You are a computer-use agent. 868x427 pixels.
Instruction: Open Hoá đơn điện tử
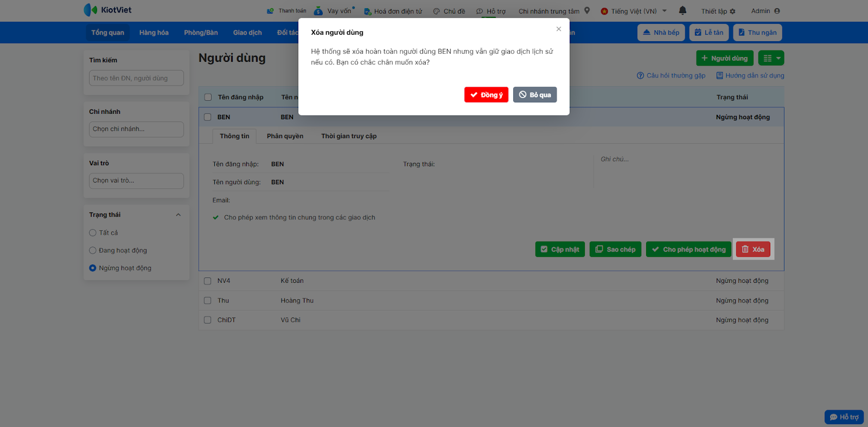[x=393, y=11]
